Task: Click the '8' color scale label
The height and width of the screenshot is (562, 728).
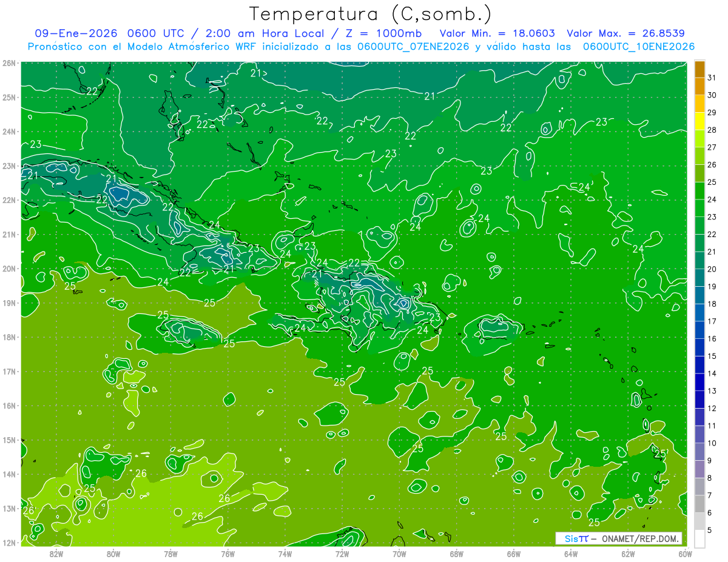Action: 710,478
